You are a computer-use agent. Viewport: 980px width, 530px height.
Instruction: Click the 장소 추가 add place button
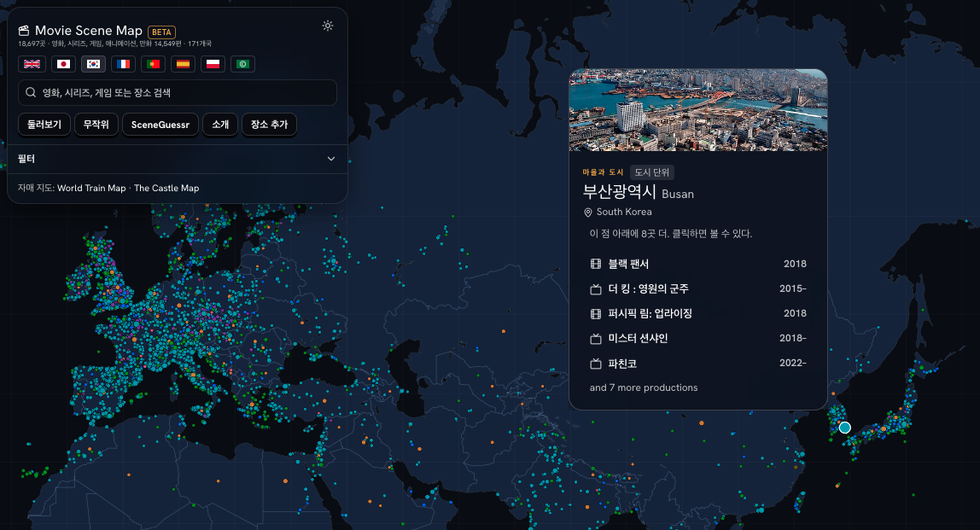[270, 125]
